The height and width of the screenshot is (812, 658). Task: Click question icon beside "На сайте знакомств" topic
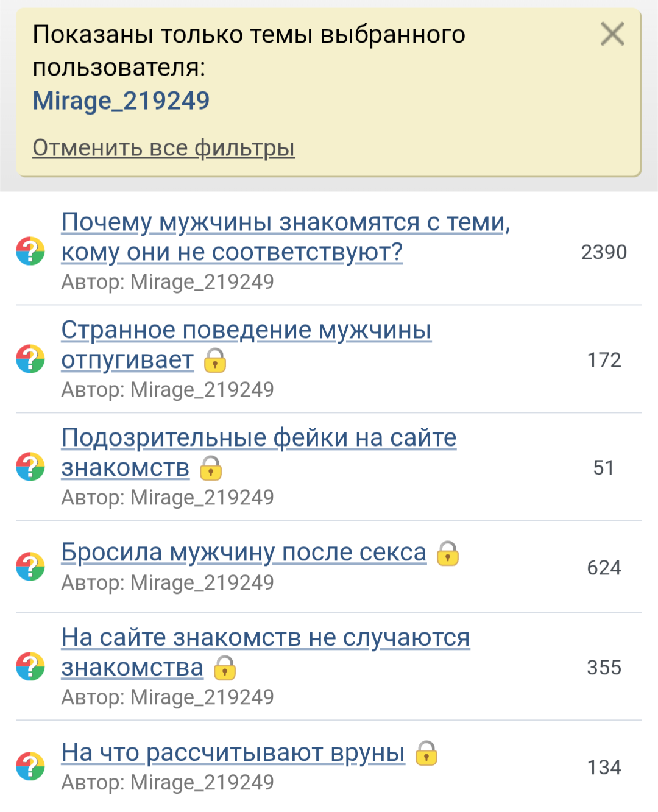click(30, 667)
